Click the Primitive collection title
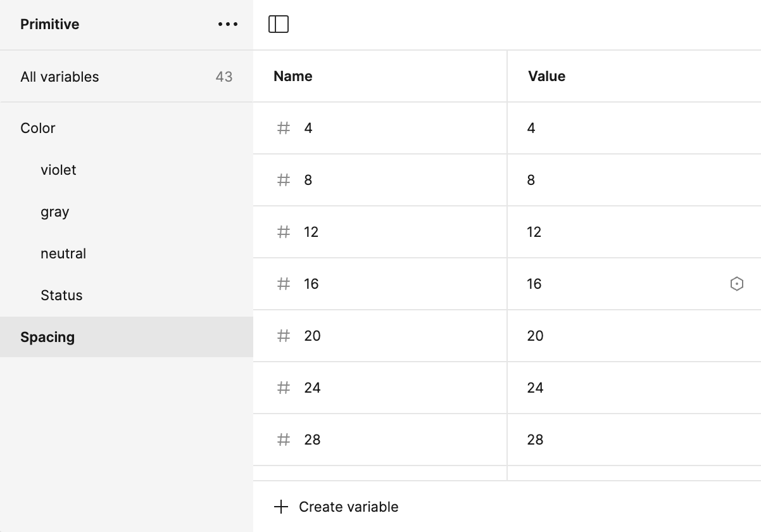This screenshot has width=761, height=532. click(50, 25)
